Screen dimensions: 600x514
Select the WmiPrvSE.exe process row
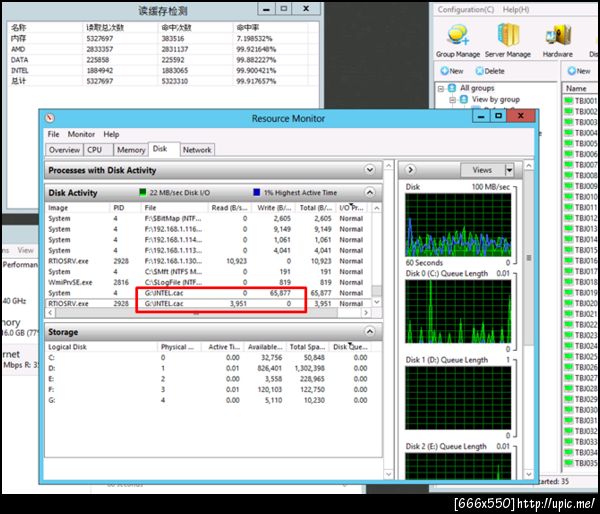pos(209,282)
